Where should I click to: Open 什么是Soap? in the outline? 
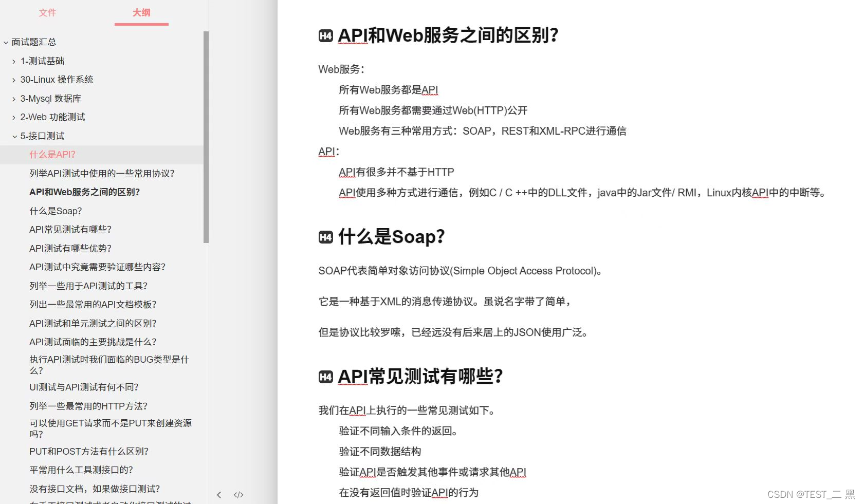pos(56,211)
